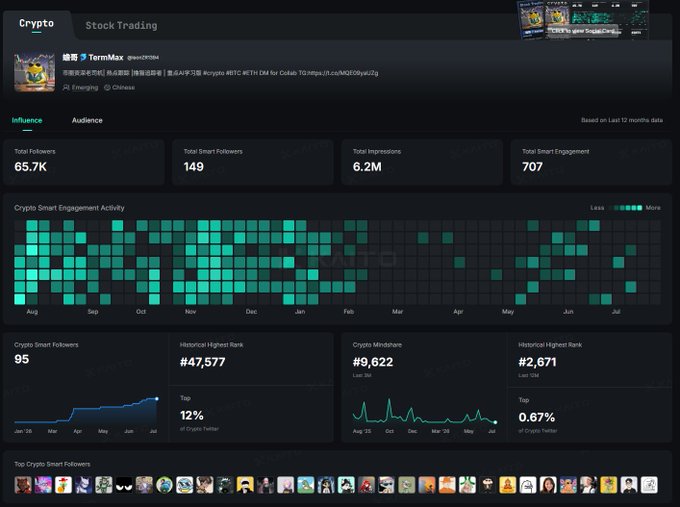
Task: Click the Chinese language tag
Action: point(120,88)
